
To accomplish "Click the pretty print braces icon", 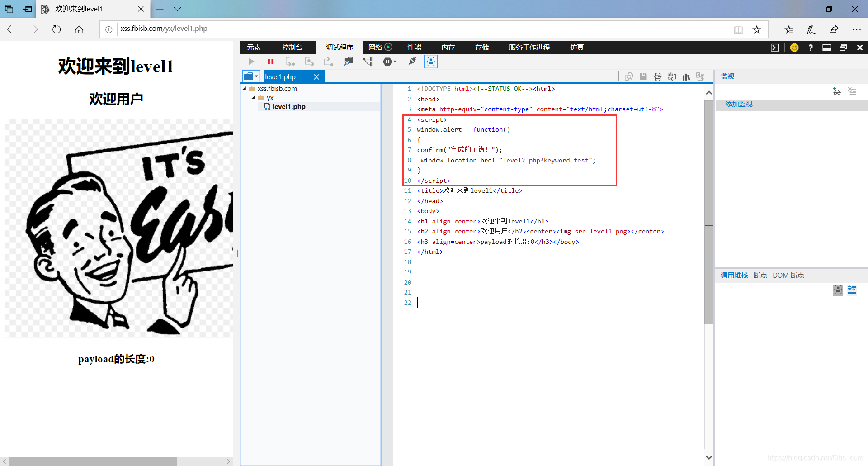I will tap(657, 77).
